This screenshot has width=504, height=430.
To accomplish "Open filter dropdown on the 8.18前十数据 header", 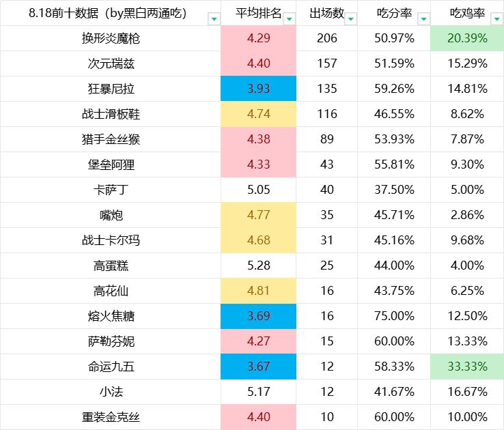I will click(x=214, y=18).
